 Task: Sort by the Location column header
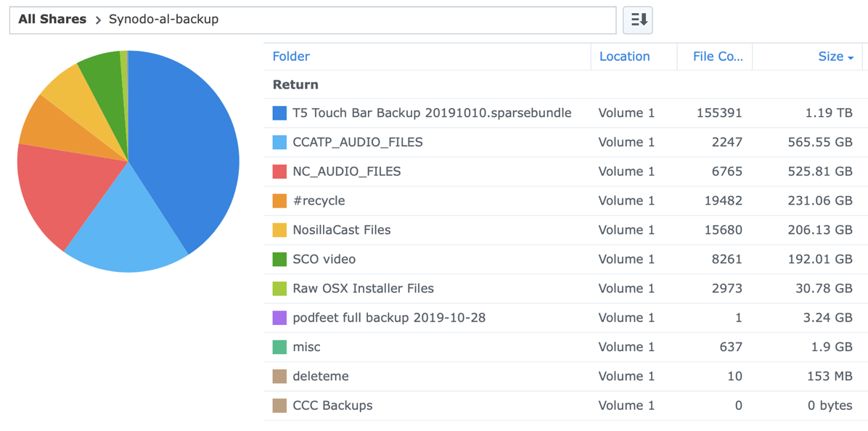click(624, 57)
